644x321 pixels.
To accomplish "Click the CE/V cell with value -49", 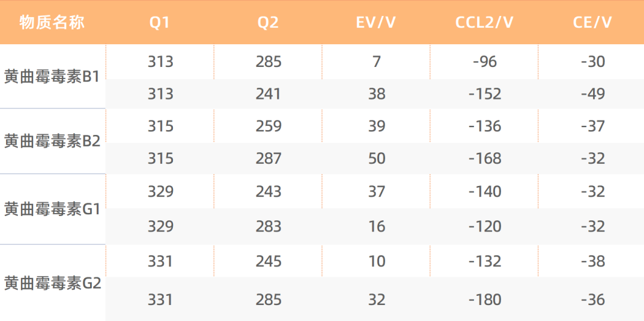I will (x=592, y=94).
